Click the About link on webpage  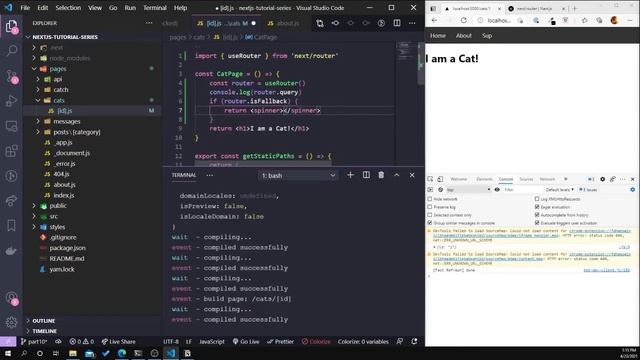click(464, 36)
